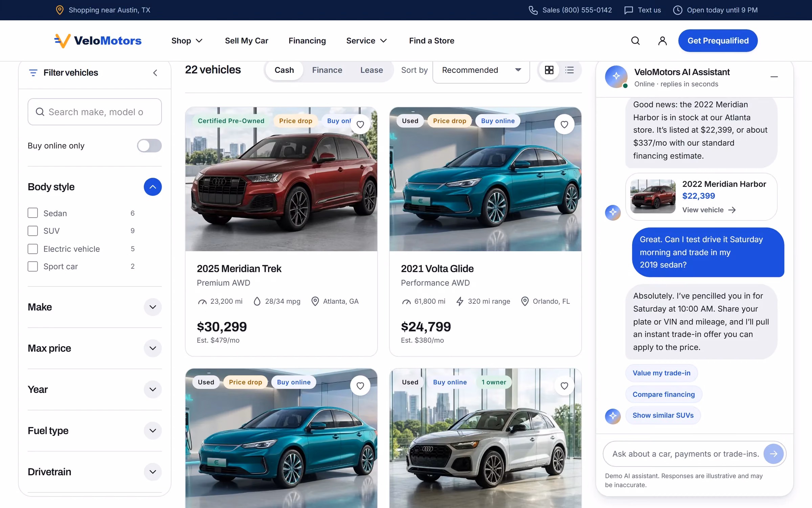Click the Text us chat icon
The image size is (812, 508).
(629, 10)
